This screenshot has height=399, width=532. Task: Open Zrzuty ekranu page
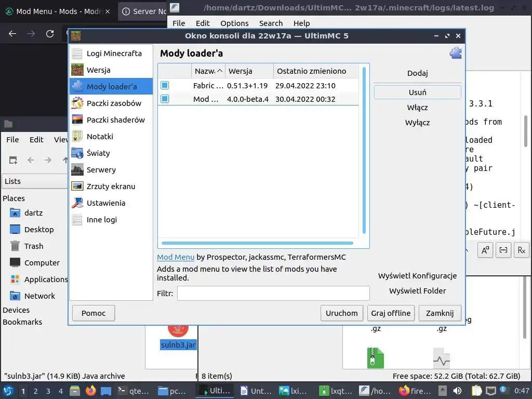pyautogui.click(x=111, y=187)
